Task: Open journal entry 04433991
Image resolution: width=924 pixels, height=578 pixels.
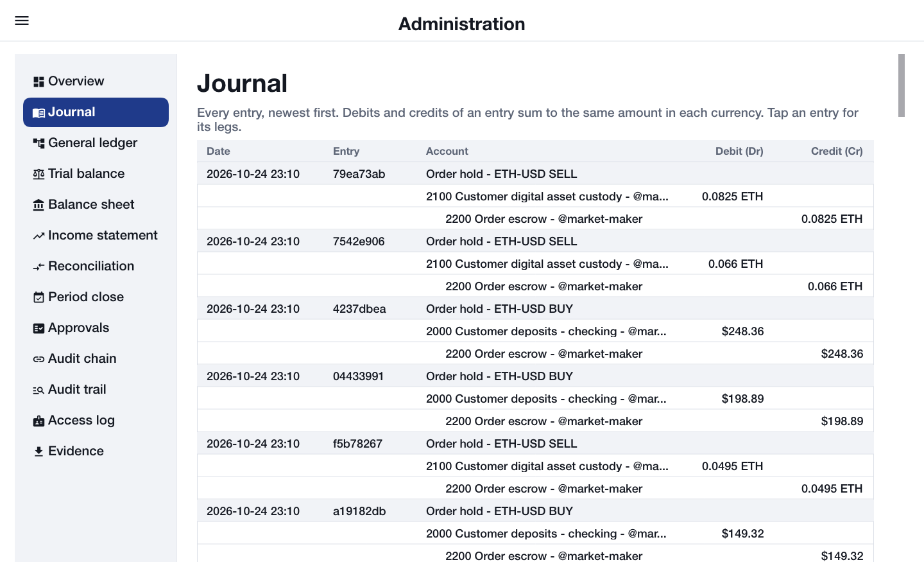Action: tap(535, 376)
